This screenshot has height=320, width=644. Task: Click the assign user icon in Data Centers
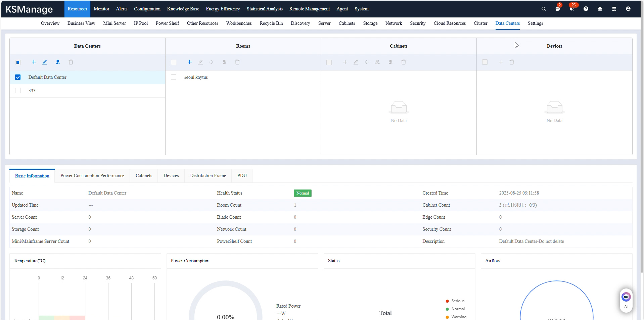pos(58,62)
